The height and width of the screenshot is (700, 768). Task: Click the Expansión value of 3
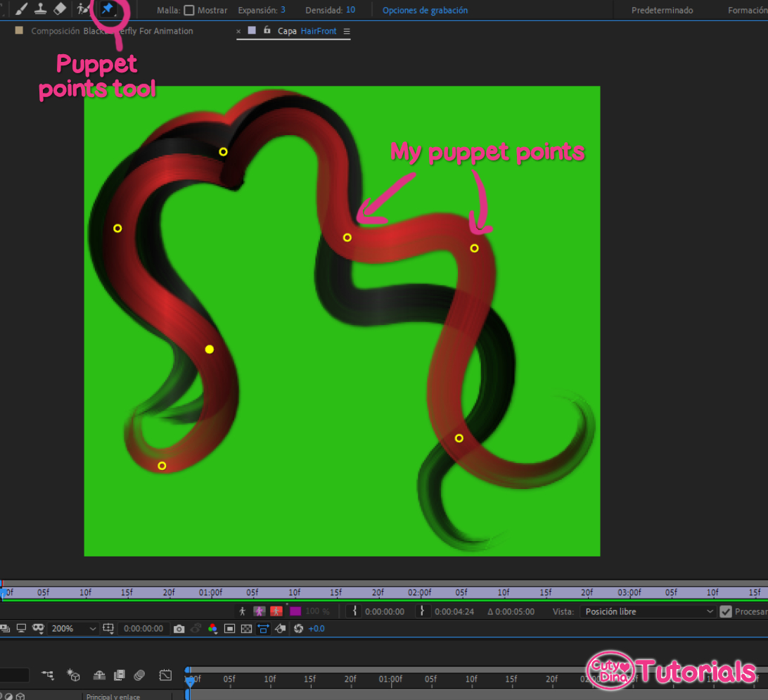(283, 10)
